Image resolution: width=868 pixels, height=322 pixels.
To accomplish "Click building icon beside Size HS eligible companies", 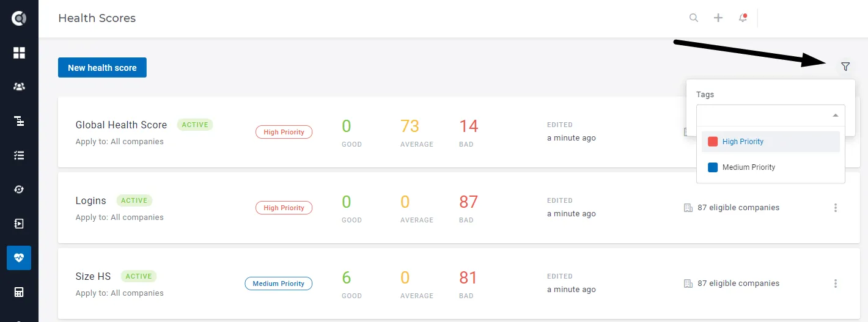I will click(688, 284).
